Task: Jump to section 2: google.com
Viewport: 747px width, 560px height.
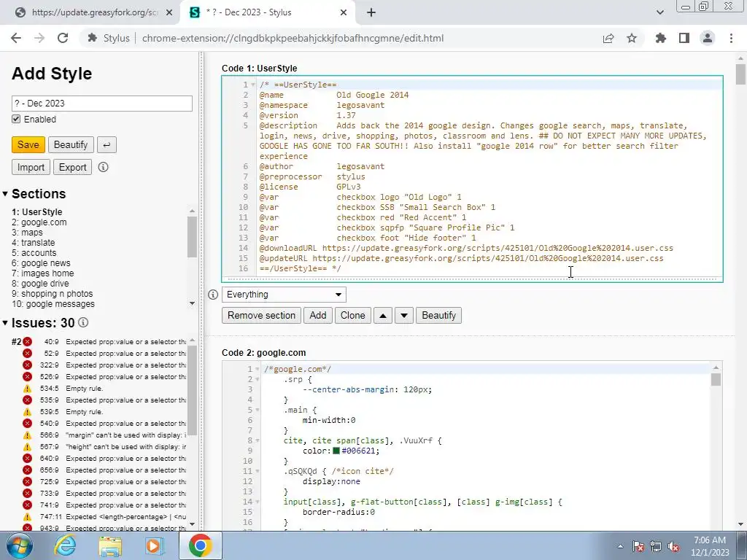Action: (39, 222)
